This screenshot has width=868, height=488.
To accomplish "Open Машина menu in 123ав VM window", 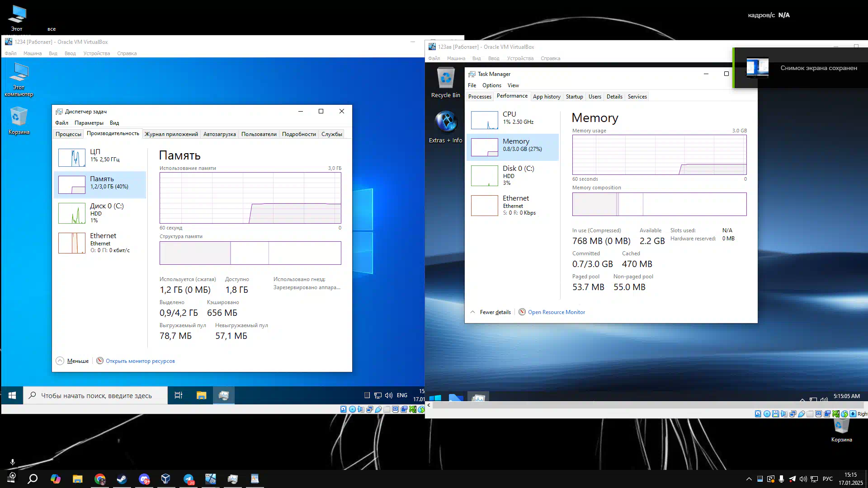I will [x=456, y=58].
